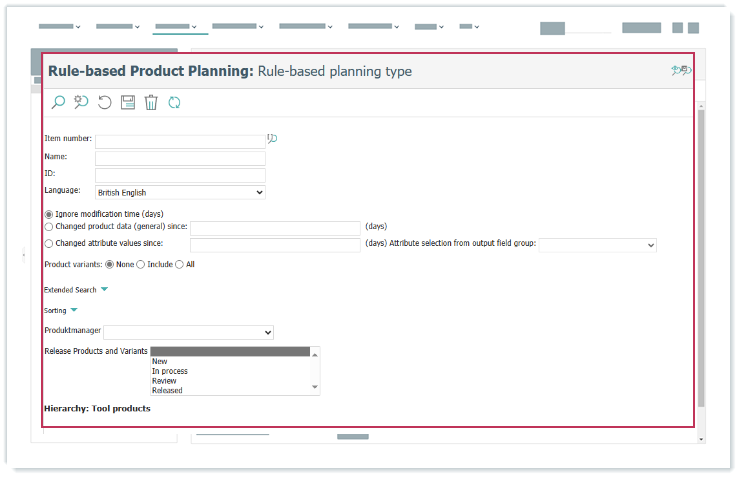The width and height of the screenshot is (740, 478).
Task: Open the output field group dropdown
Action: 597,244
